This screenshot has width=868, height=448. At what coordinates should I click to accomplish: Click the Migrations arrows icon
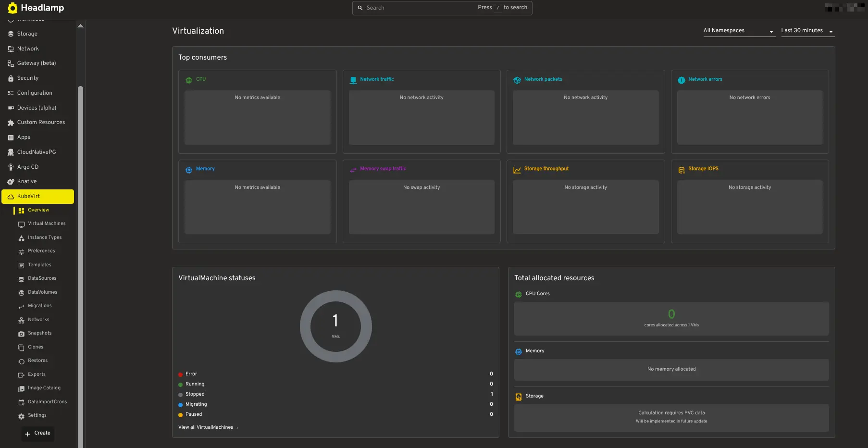pos(21,306)
